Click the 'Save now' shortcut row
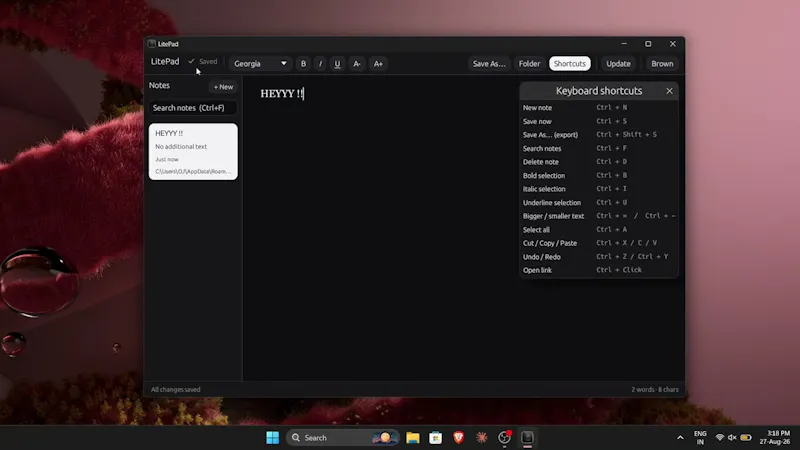 [x=598, y=121]
